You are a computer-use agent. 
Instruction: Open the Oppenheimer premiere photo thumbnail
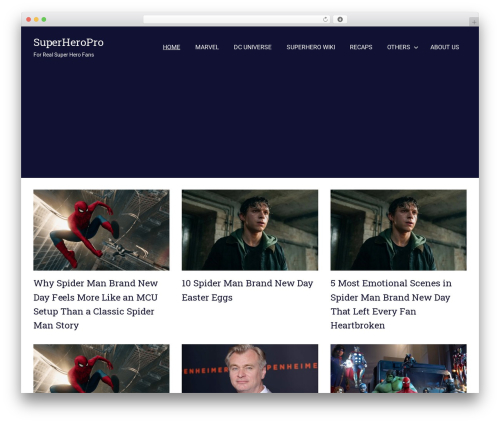[250, 368]
